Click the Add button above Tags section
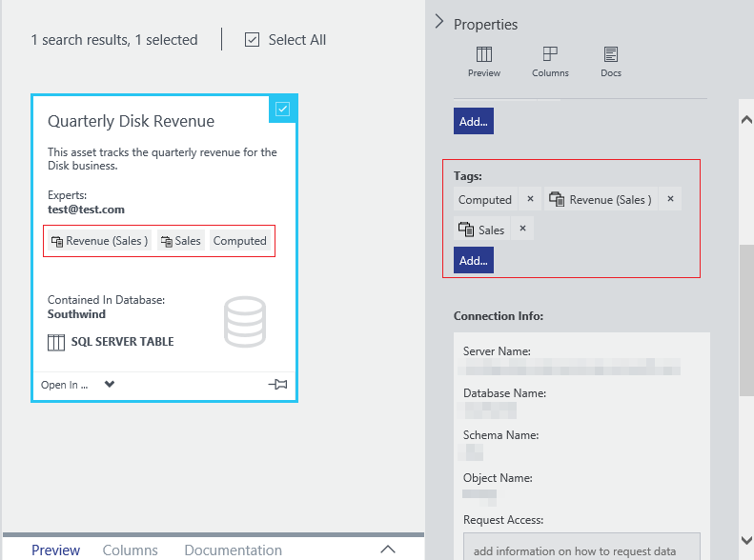The height and width of the screenshot is (560, 754). [473, 121]
